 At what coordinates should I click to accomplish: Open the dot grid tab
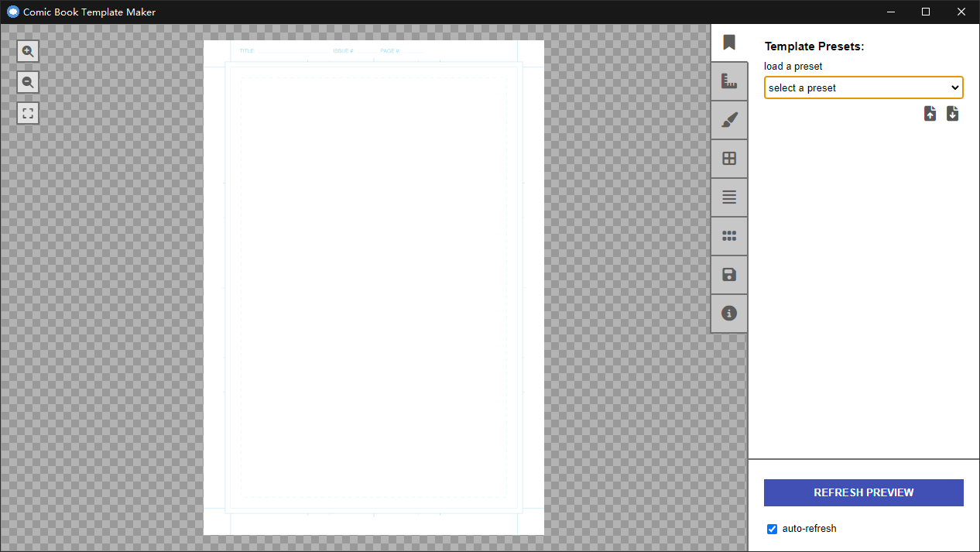coord(729,236)
